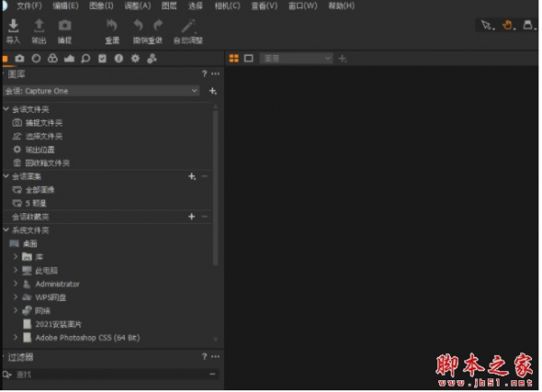Select the pointer cursor tool

click(x=488, y=25)
